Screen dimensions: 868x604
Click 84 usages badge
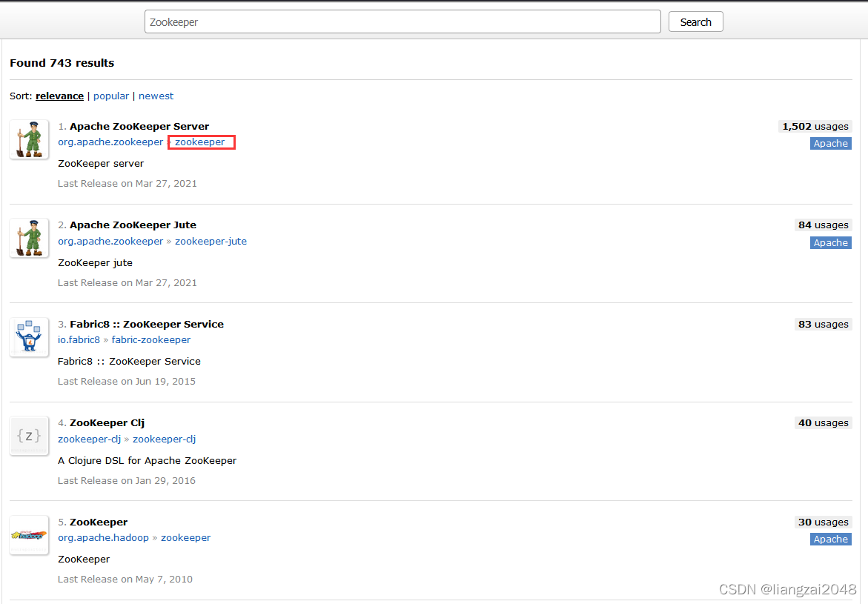click(824, 225)
